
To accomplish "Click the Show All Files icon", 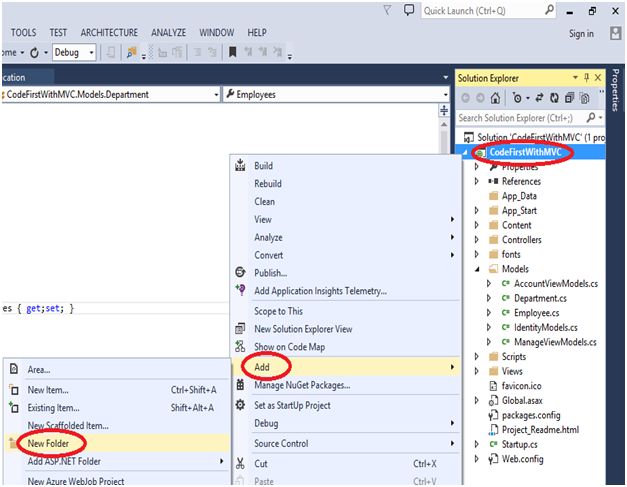I will [x=584, y=98].
